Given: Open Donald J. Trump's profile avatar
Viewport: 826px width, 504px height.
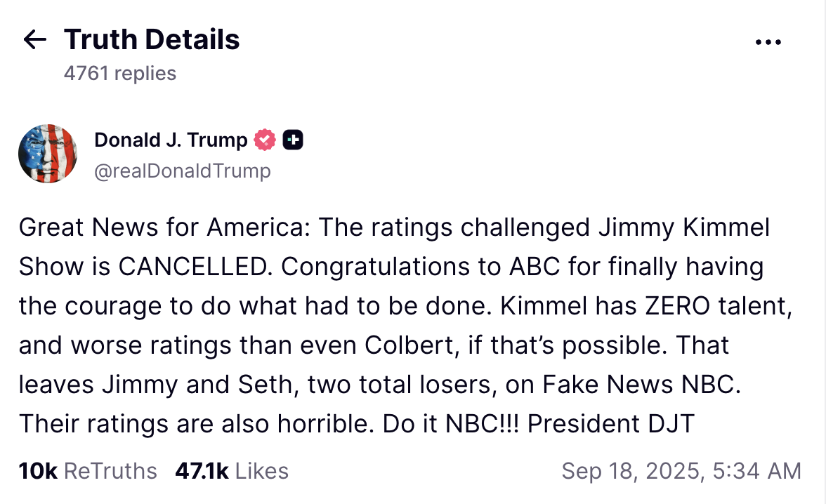Looking at the screenshot, I should [48, 153].
